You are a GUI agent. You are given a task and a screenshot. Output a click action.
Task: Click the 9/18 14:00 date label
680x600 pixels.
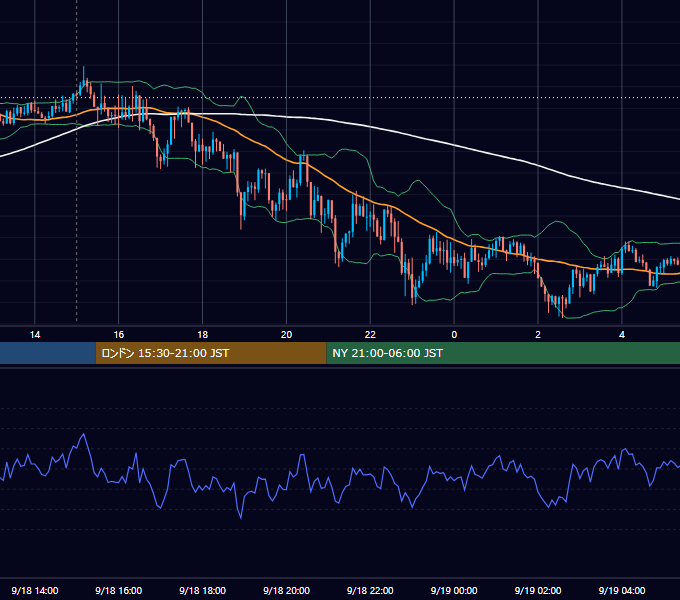click(35, 590)
